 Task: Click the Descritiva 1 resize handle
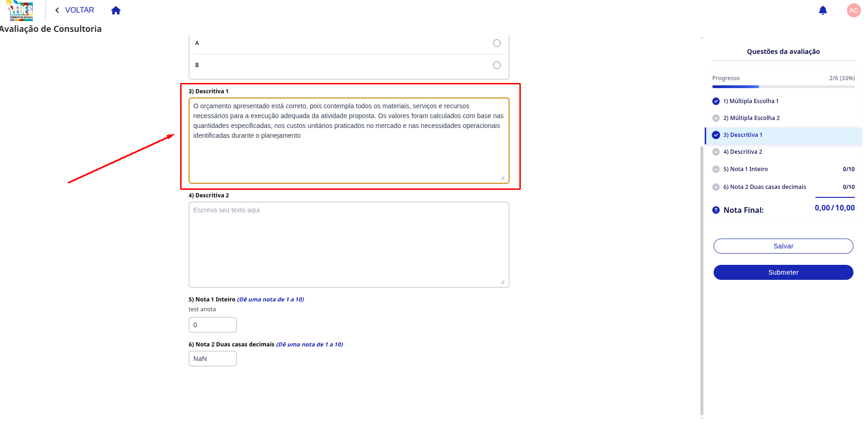tap(503, 178)
